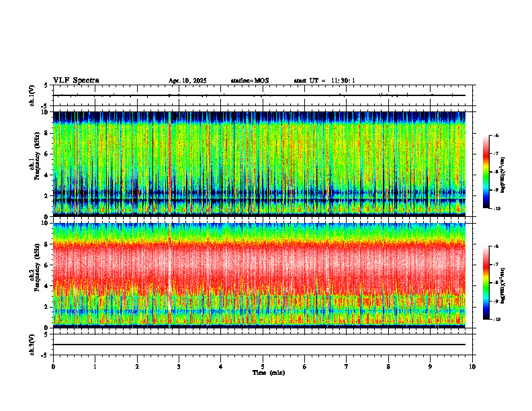Click the ch.2 color bar log(PSD) label

click(503, 285)
